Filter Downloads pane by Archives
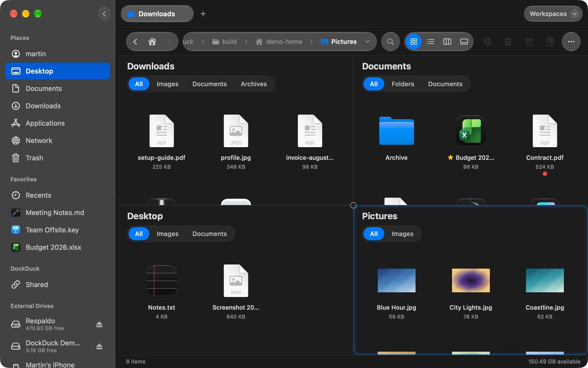The image size is (588, 368). tap(254, 84)
